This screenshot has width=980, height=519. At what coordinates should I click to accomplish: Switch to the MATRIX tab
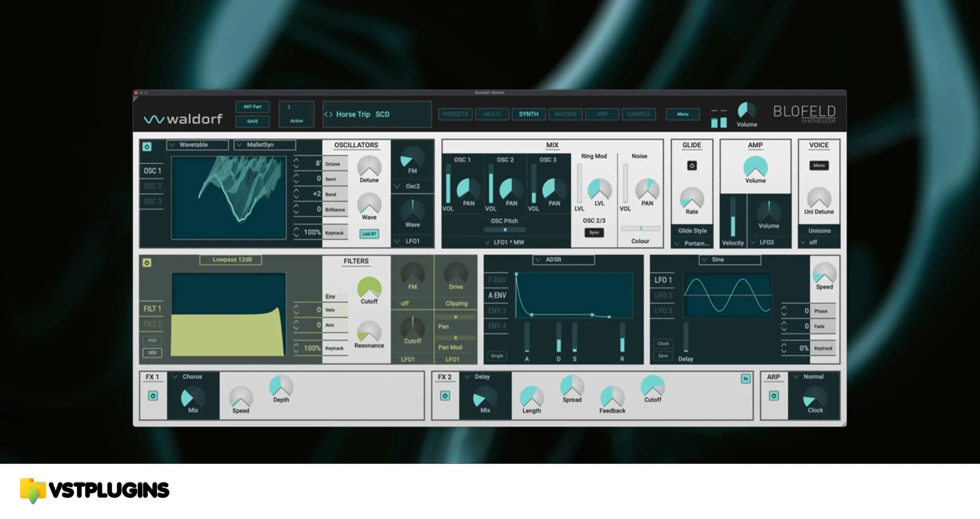click(x=565, y=114)
